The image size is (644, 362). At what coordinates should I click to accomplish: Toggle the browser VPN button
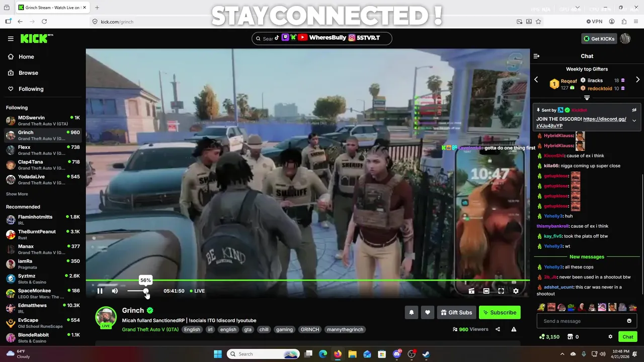coord(594,22)
